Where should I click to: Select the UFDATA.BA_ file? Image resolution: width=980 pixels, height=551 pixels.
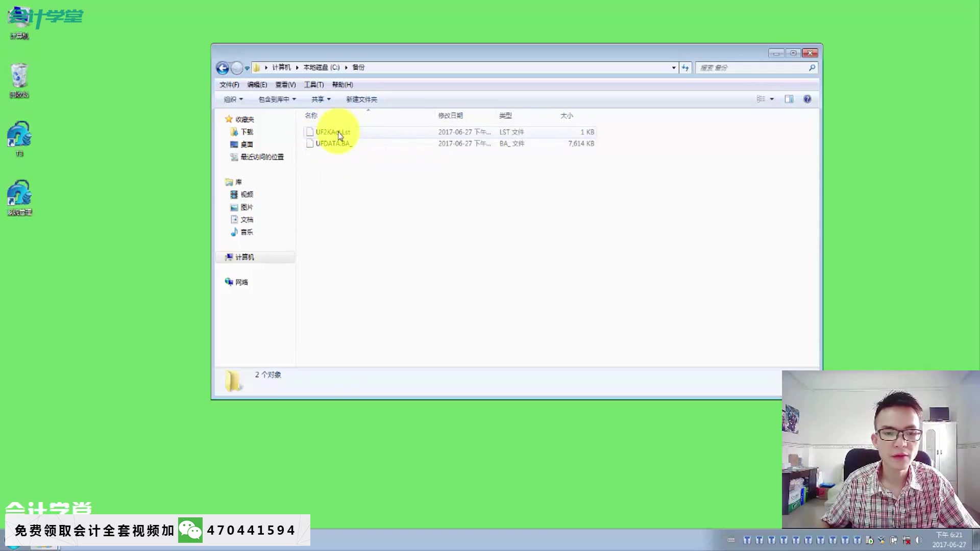click(333, 143)
